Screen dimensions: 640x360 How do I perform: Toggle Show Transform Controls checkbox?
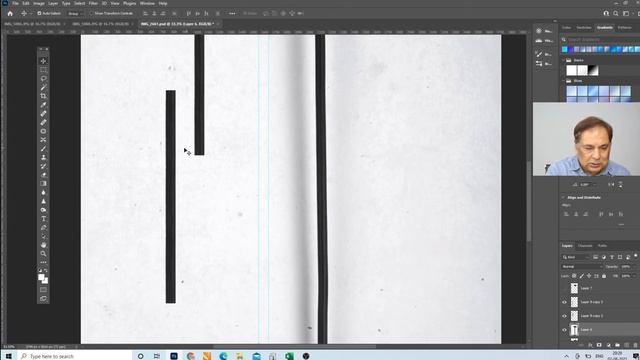click(91, 13)
